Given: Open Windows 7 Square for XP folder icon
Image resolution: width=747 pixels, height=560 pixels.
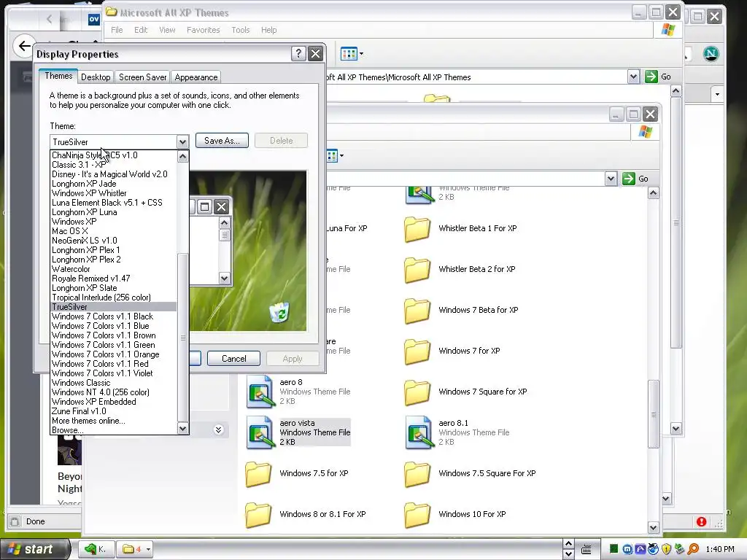Looking at the screenshot, I should [x=417, y=392].
